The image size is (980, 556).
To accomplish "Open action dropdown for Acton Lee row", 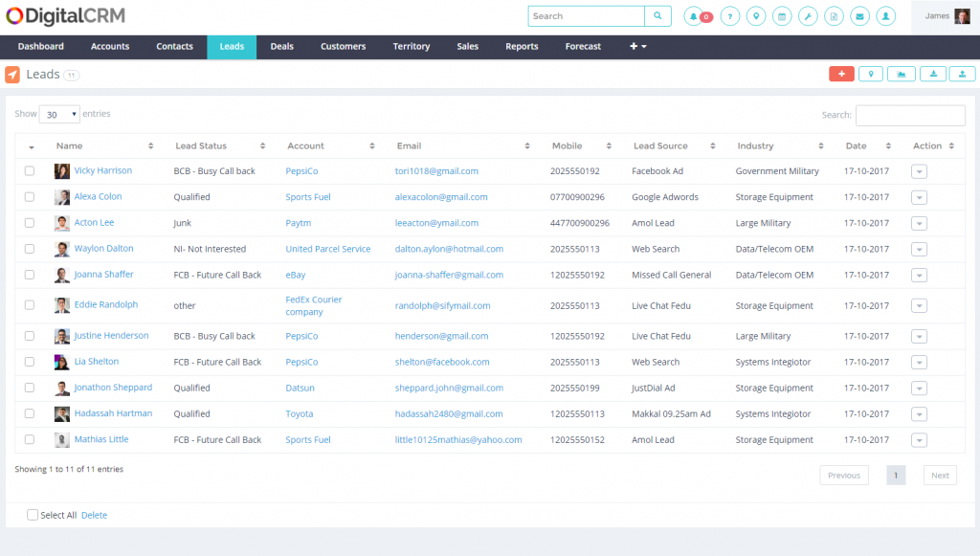I will tap(919, 224).
